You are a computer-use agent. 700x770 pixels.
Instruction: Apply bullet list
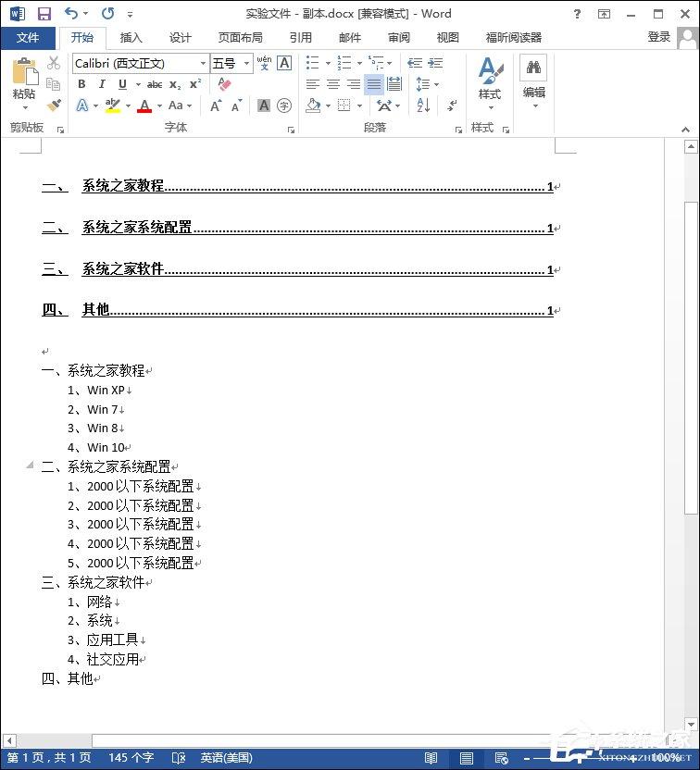click(312, 63)
